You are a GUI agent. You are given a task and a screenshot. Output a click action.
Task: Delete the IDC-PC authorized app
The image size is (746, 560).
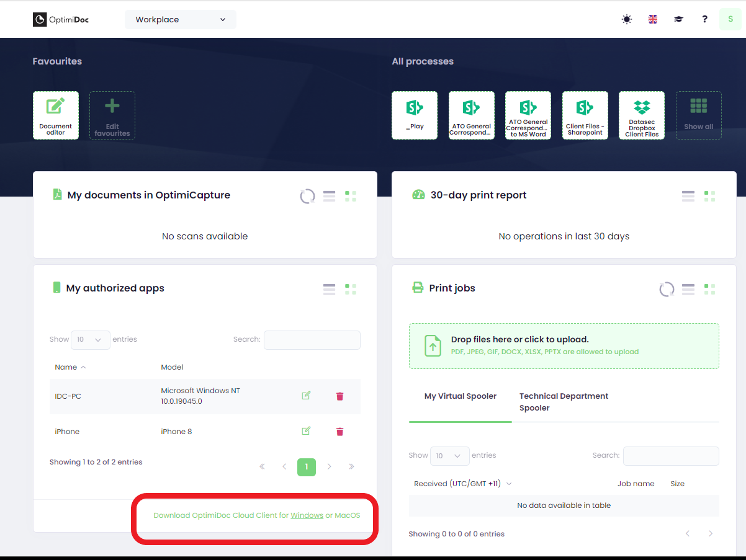click(339, 396)
